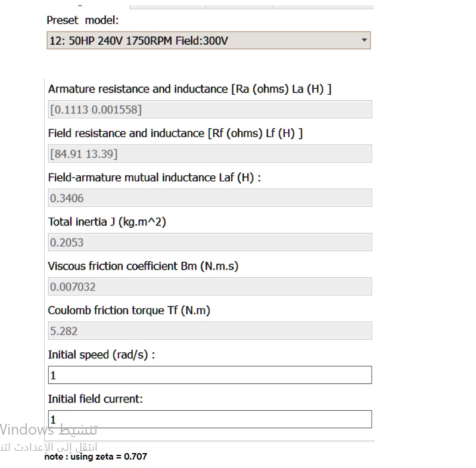This screenshot has height=468, width=476.
Task: Click the Laf mutual inductance value field
Action: point(210,198)
